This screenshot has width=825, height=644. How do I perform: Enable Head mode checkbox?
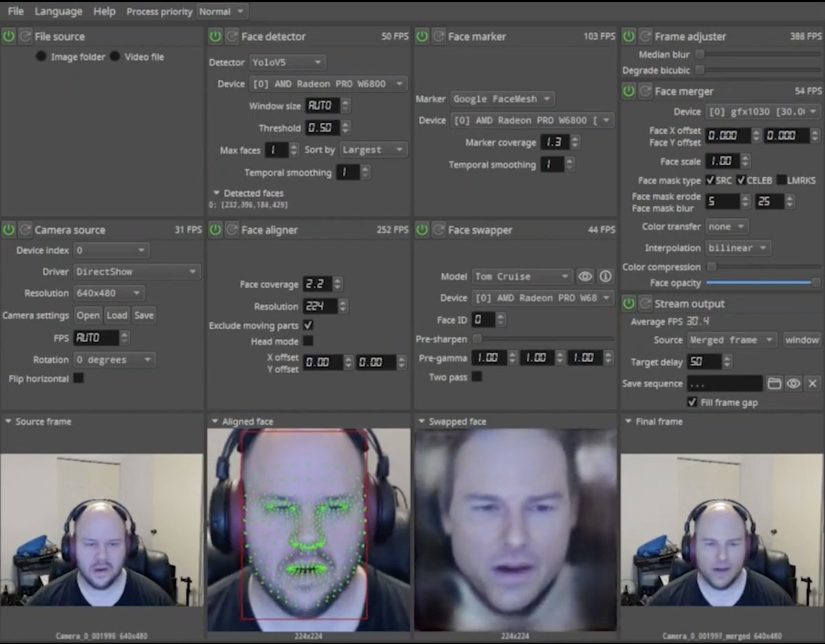(308, 341)
